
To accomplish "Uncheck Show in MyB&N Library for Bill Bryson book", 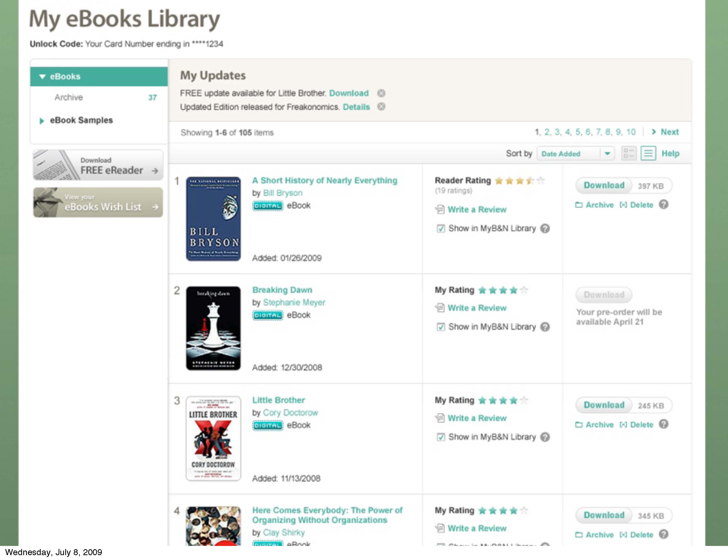I will (441, 228).
